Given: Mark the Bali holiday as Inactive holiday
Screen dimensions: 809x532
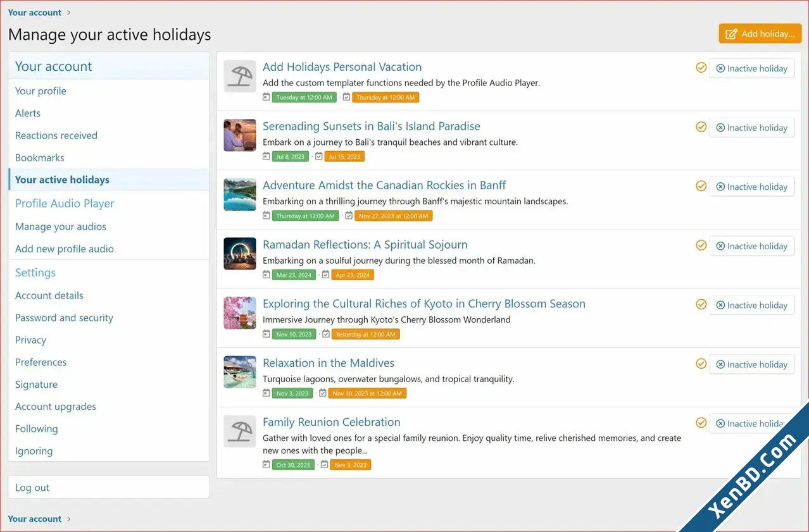Looking at the screenshot, I should [x=751, y=128].
